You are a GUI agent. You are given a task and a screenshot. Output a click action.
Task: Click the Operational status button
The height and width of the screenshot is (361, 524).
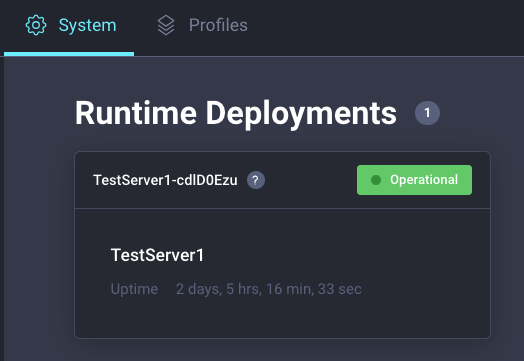[x=414, y=180]
